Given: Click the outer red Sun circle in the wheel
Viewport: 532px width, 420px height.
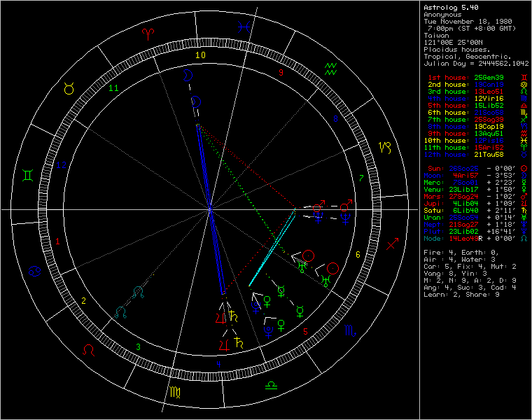Looking at the screenshot, I should (332, 268).
